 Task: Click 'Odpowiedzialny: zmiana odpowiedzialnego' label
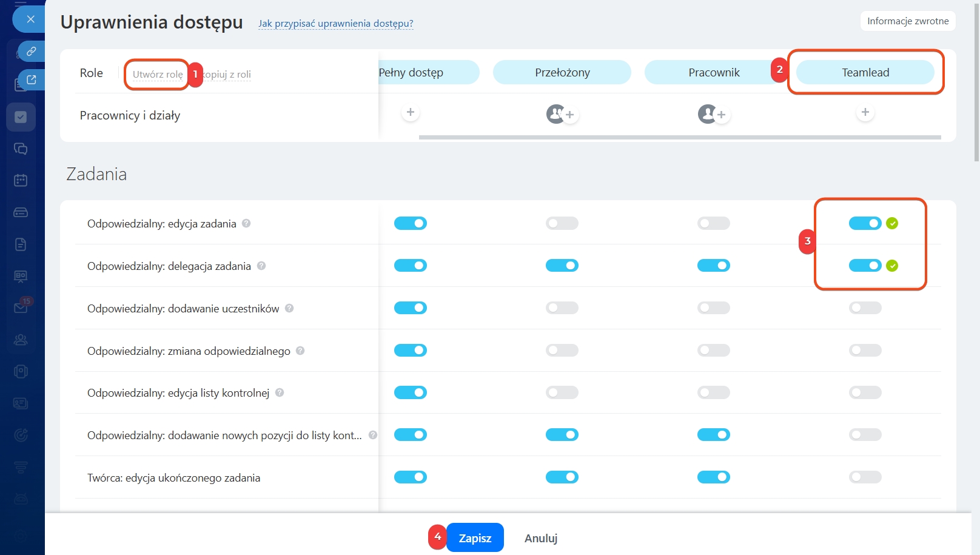(189, 351)
